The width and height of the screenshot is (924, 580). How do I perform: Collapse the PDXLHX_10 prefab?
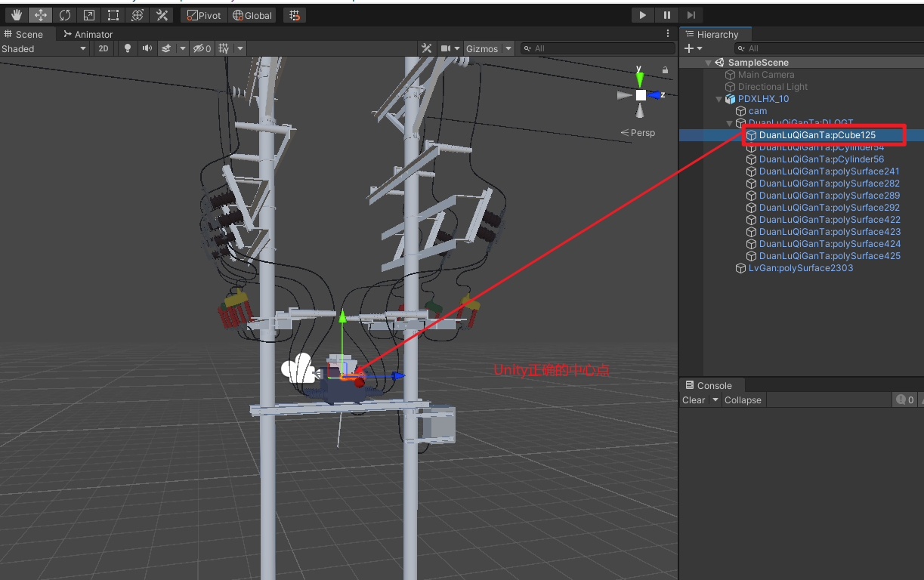tap(719, 99)
